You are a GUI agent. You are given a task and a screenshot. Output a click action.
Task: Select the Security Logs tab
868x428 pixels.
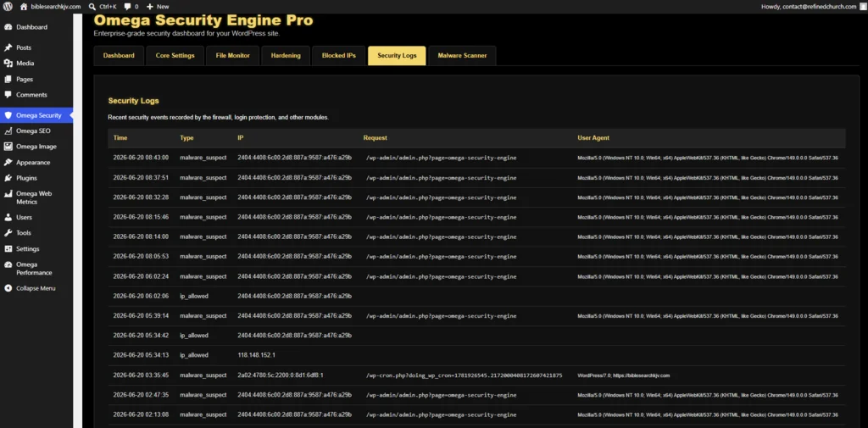tap(397, 55)
